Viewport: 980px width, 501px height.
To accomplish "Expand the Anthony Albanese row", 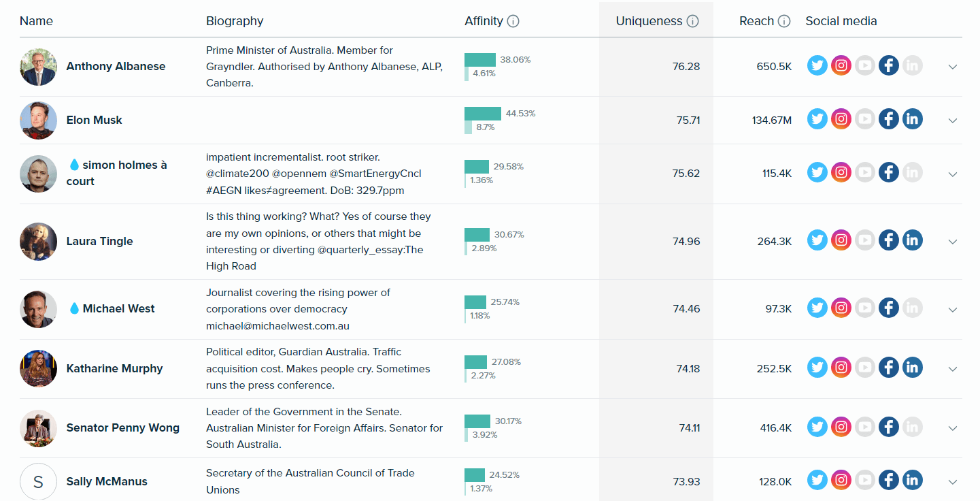I will pos(953,67).
